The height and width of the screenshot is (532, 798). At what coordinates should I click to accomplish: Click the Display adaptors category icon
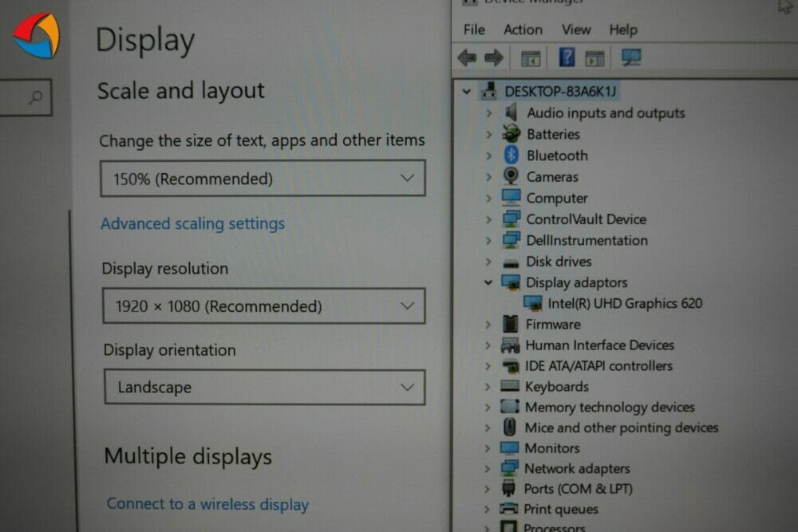point(511,282)
